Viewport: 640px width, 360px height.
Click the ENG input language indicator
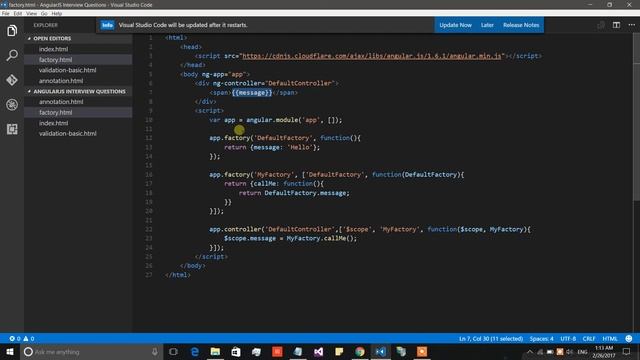tap(582, 352)
